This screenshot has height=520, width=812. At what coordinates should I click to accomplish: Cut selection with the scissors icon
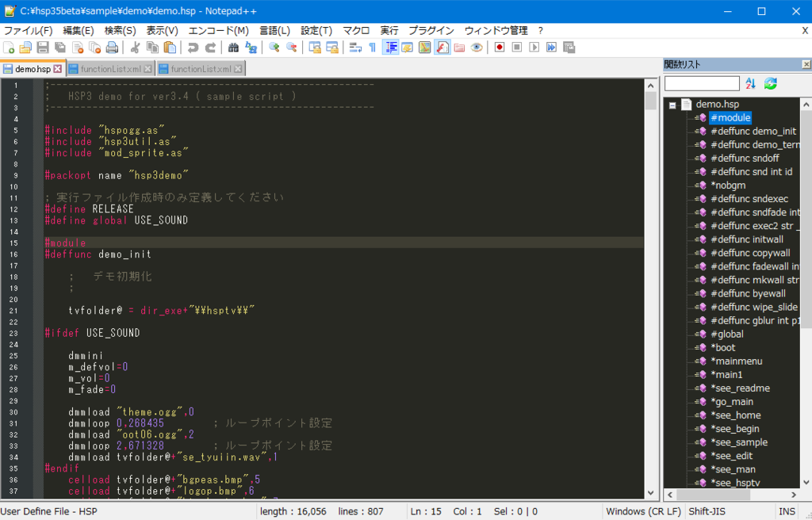point(135,48)
